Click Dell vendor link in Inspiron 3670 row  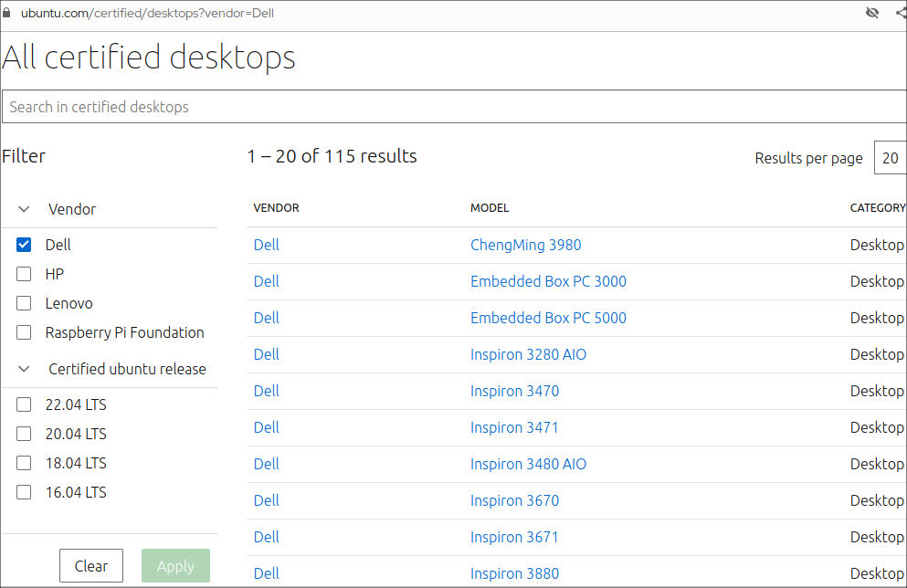pos(266,500)
